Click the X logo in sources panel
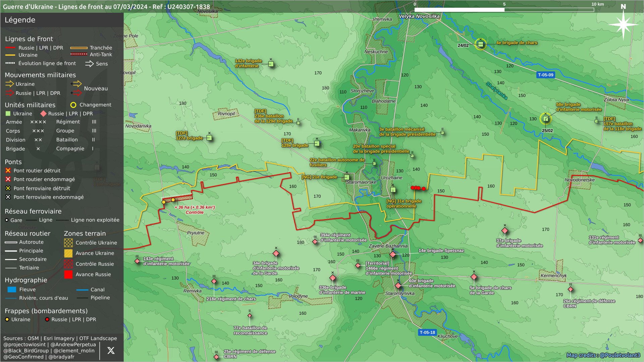Screen dimensions: 644x362 coord(111,351)
